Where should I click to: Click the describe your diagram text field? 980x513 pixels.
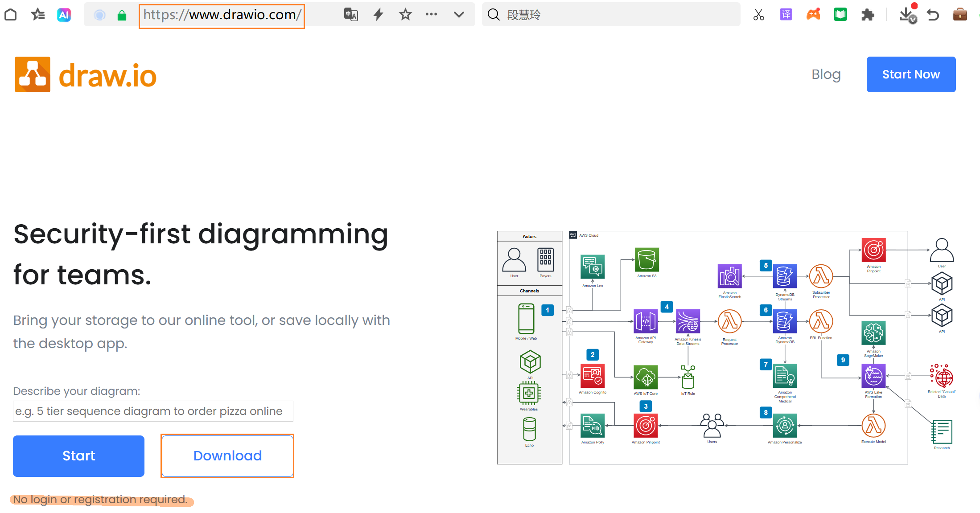[153, 411]
